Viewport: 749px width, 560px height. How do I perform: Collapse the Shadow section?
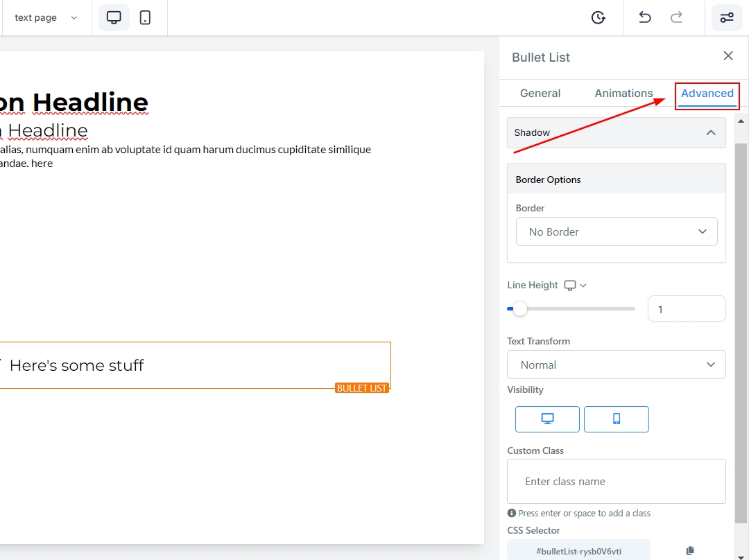tap(710, 132)
